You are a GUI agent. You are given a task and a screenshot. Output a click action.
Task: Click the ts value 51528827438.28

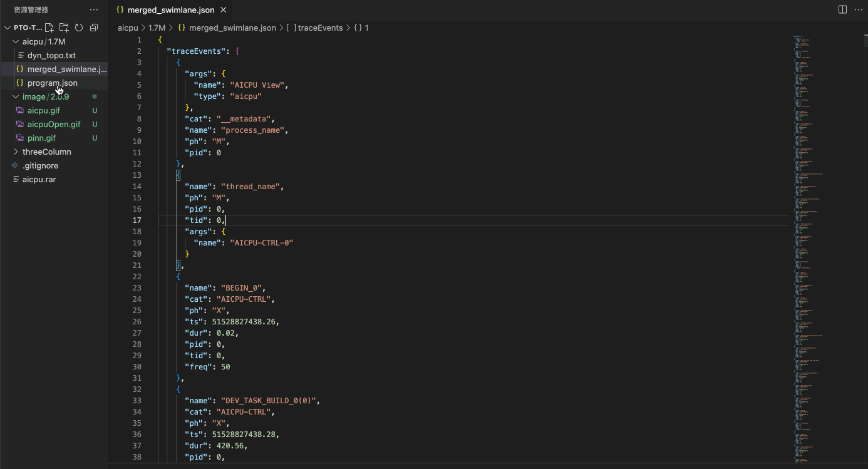point(244,435)
